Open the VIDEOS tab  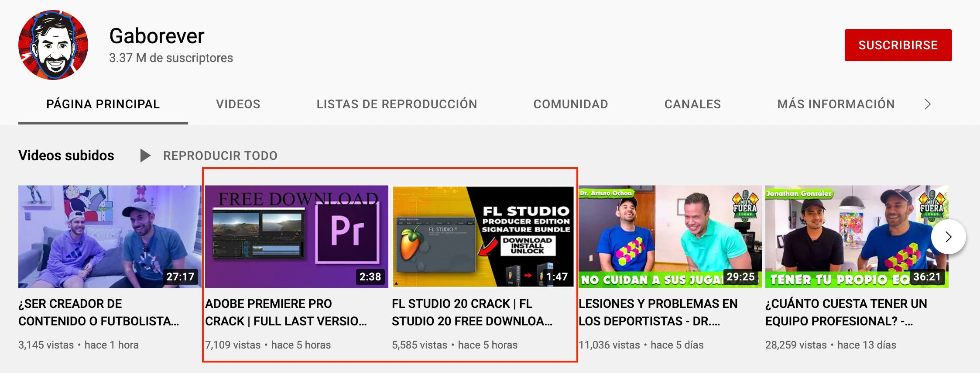[x=238, y=104]
